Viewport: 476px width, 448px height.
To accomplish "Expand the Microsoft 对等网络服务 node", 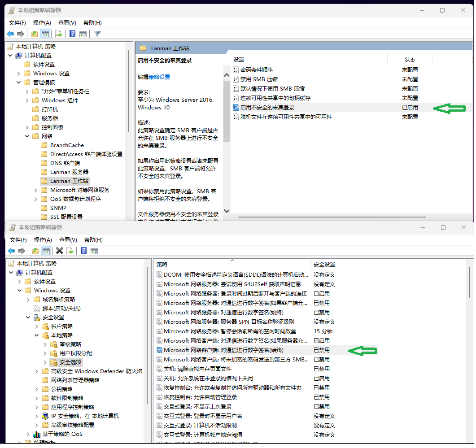I will click(36, 190).
